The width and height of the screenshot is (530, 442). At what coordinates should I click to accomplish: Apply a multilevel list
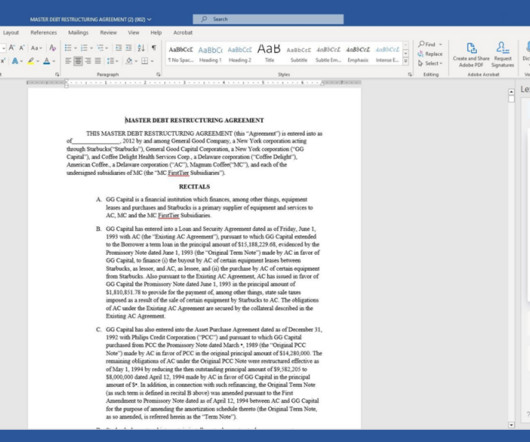point(100,48)
